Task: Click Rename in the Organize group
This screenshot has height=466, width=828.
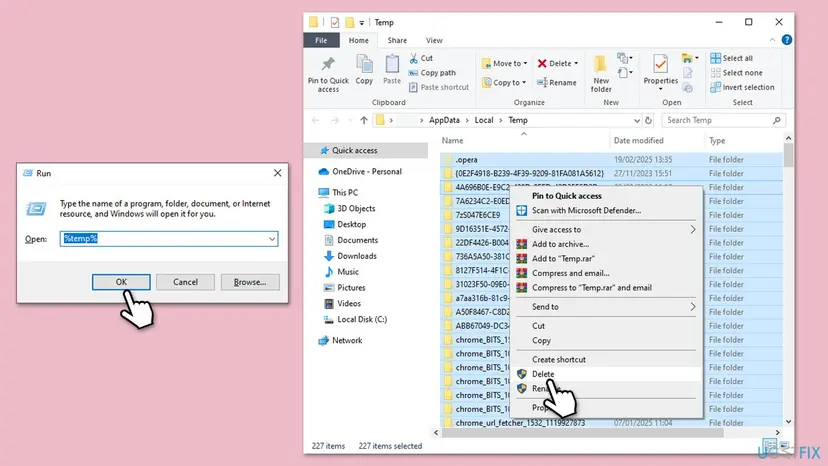Action: [x=557, y=82]
